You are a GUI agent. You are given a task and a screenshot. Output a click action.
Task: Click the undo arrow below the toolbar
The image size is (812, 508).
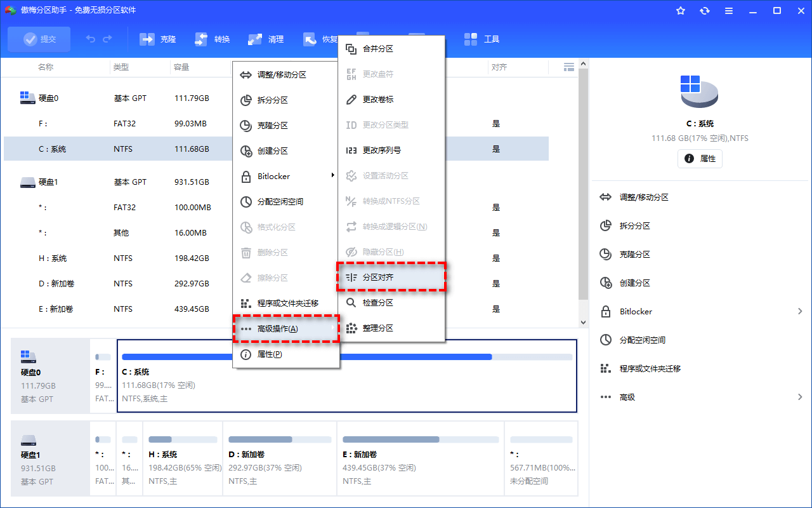pyautogui.click(x=89, y=39)
